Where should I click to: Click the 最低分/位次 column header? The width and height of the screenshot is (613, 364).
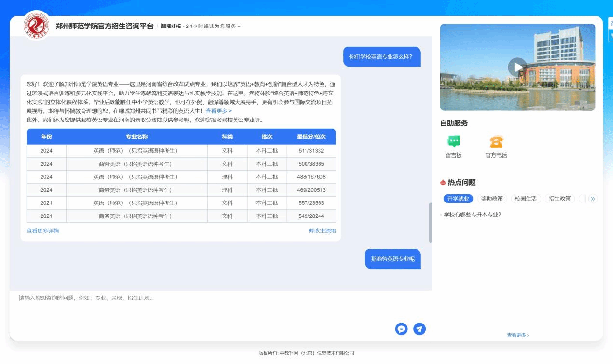(311, 137)
